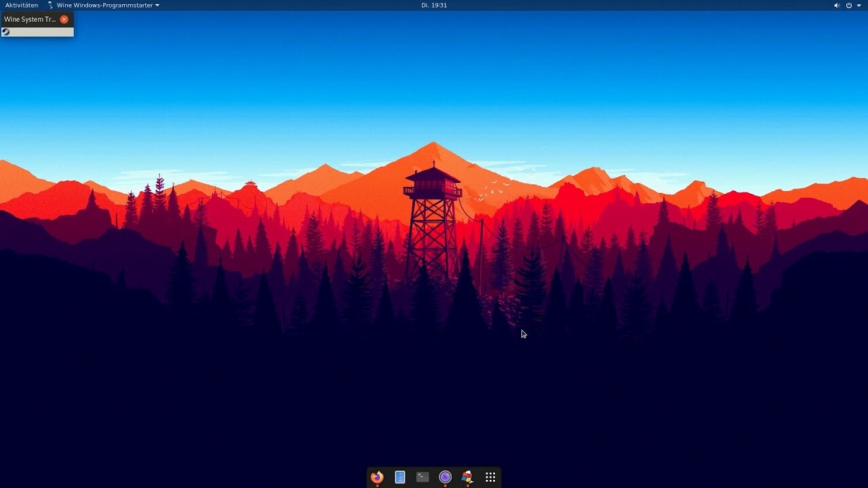Open the power menu icon

click(848, 5)
